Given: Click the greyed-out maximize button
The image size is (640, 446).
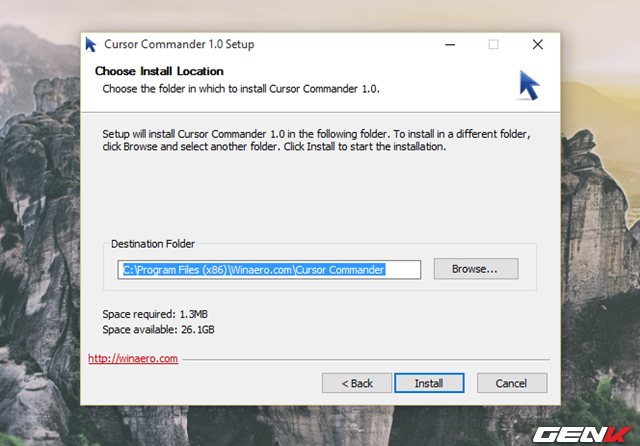Looking at the screenshot, I should coord(493,44).
